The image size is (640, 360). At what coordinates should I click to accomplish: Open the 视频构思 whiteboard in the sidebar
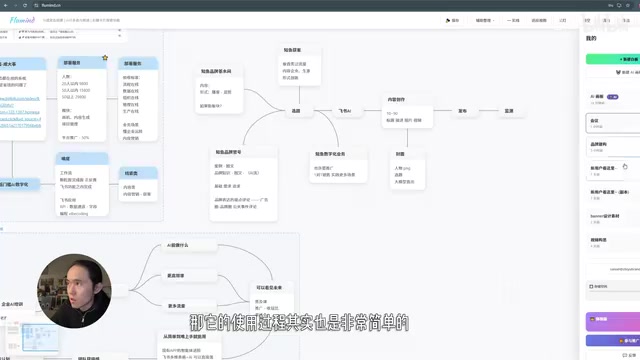pyautogui.click(x=613, y=242)
